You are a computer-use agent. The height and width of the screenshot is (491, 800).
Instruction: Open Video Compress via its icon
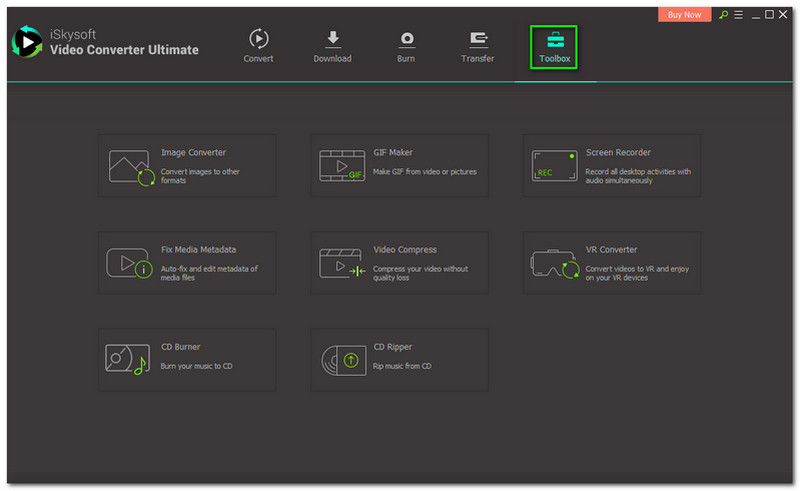pyautogui.click(x=341, y=263)
